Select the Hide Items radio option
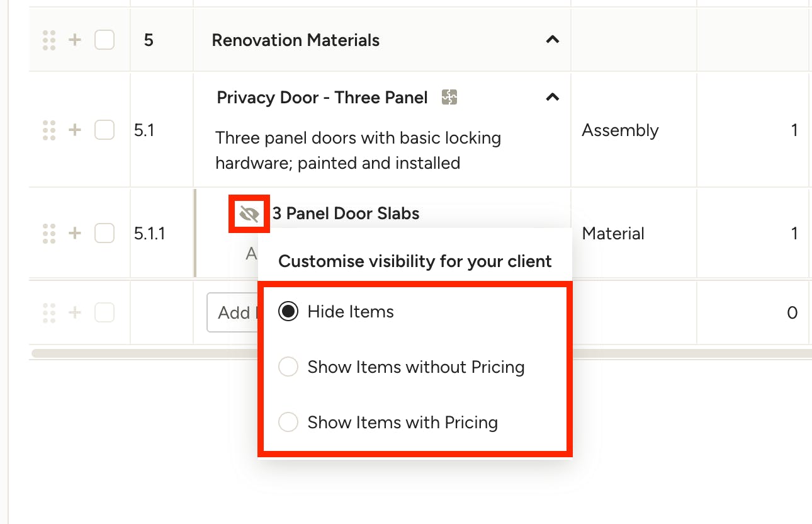The image size is (812, 524). (288, 312)
